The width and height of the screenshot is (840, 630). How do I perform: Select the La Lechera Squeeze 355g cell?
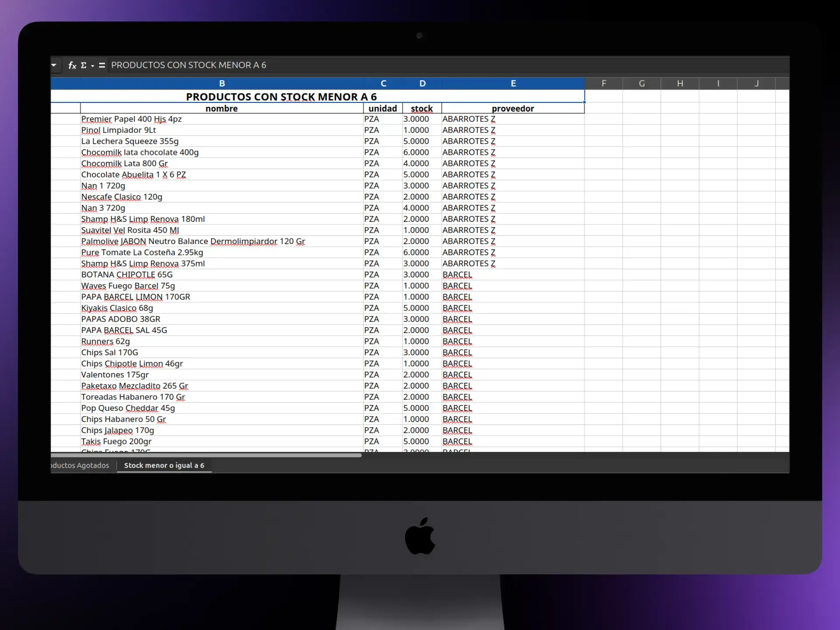pyautogui.click(x=222, y=141)
